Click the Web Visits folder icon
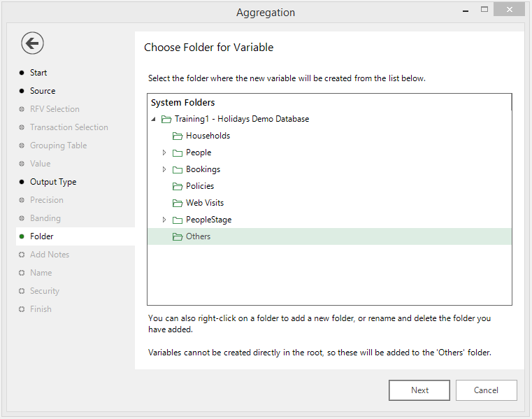 pos(178,203)
